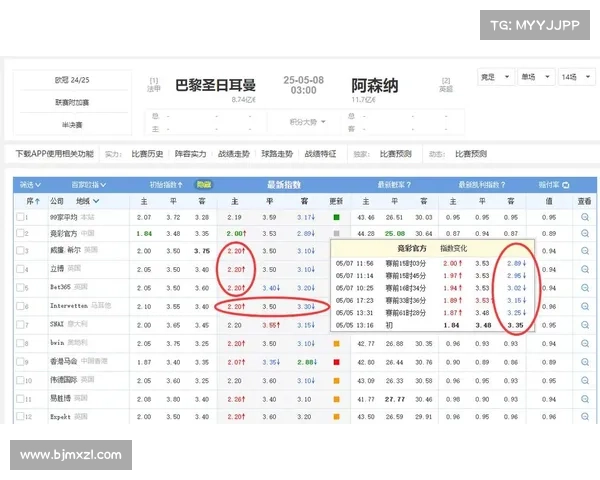Open magnifier icon for 易胜博 row

(x=585, y=399)
